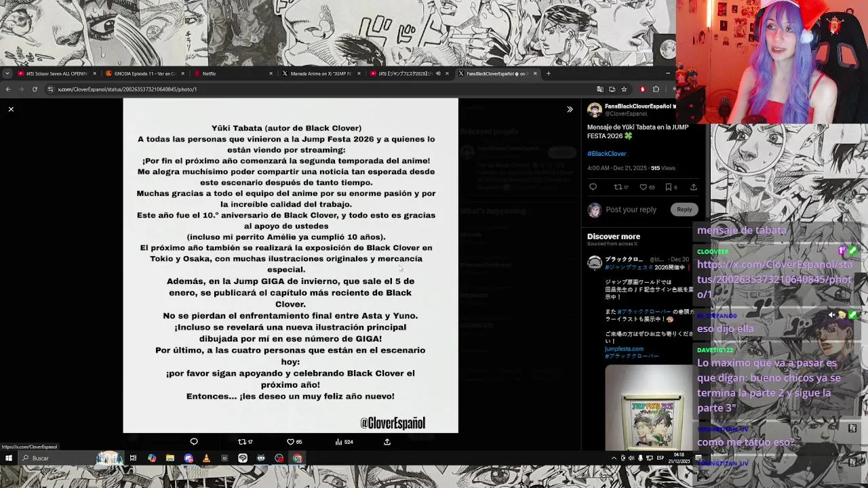Open the Extensions puzzle icon
The height and width of the screenshot is (488, 868).
click(656, 89)
